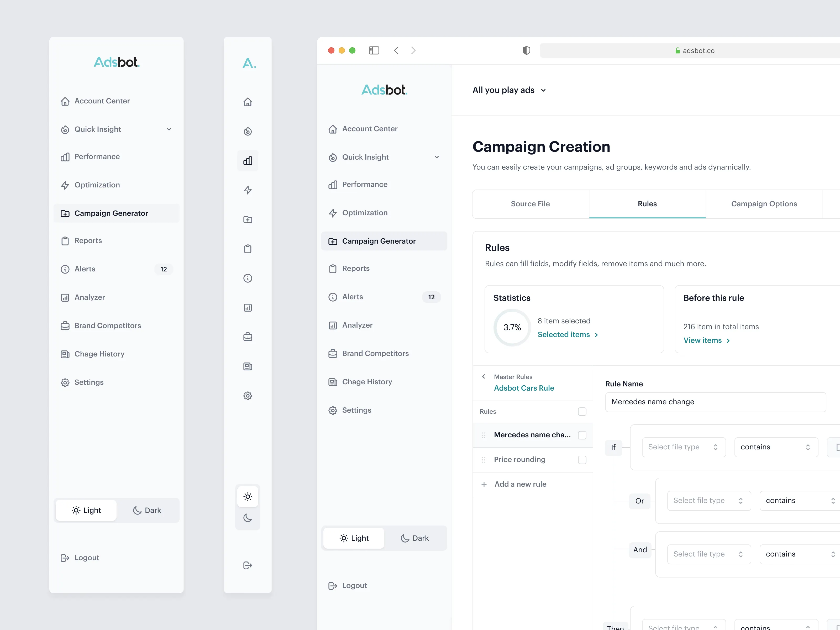The height and width of the screenshot is (630, 840).
Task: Switch to Dark theme in browser sidebar
Action: pos(415,538)
